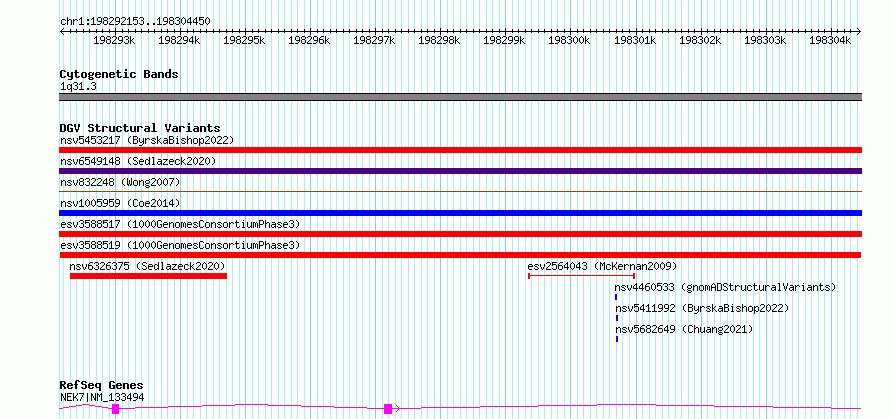Select the red esv3588517 variant bar
The image size is (890, 419).
point(461,234)
